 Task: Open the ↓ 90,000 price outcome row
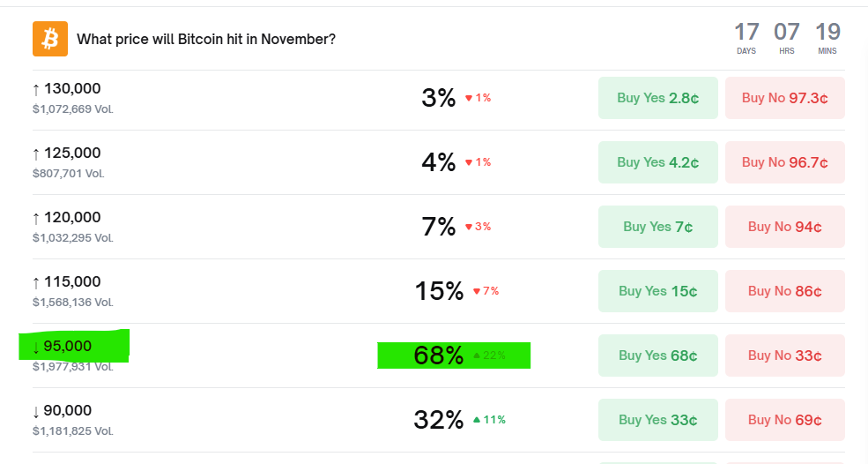coord(62,411)
